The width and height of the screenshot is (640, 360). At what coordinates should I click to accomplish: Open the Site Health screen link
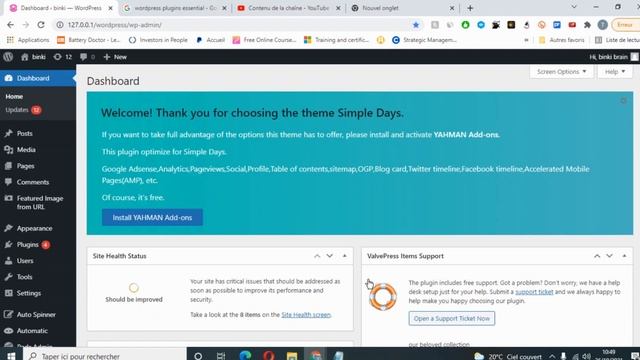click(306, 315)
